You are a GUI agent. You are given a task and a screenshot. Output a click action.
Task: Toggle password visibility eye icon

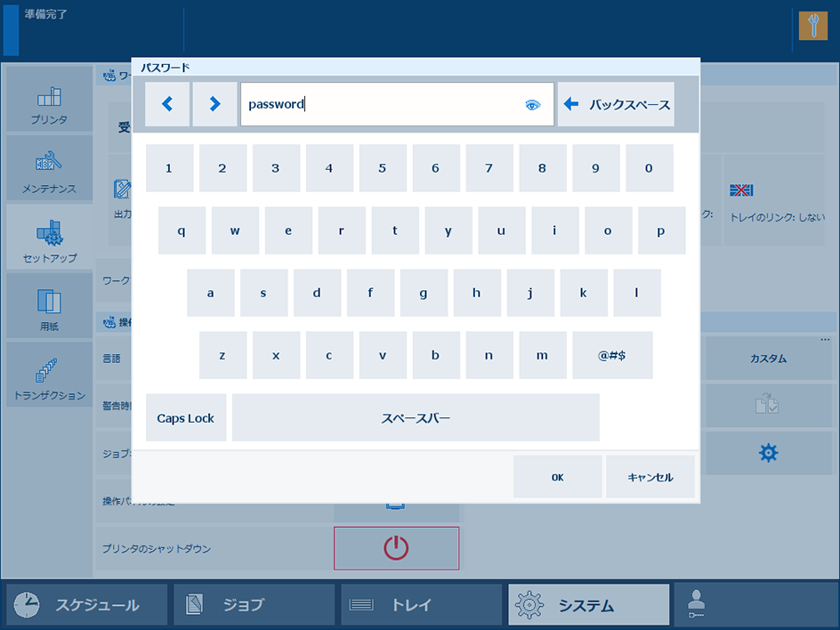(x=532, y=105)
